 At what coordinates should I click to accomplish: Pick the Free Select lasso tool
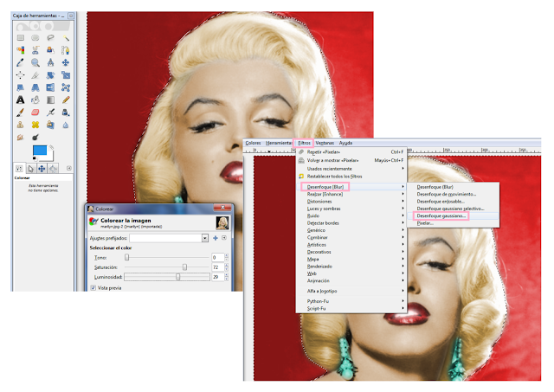(x=50, y=38)
